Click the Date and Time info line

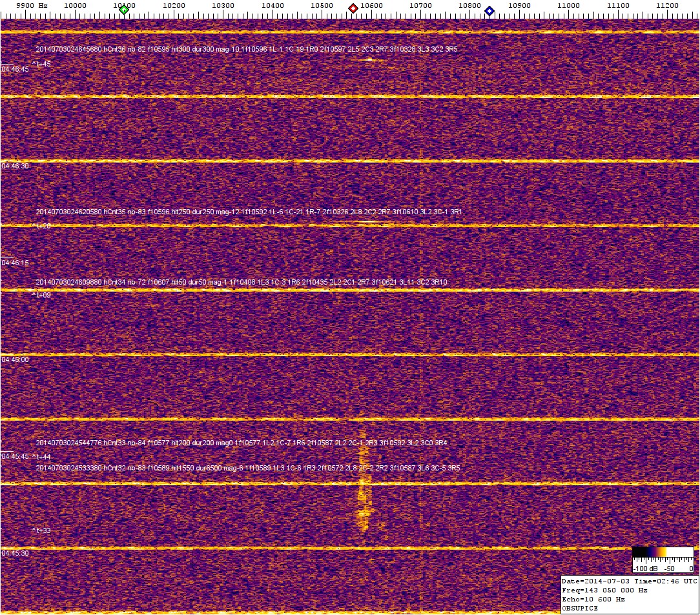tap(629, 581)
